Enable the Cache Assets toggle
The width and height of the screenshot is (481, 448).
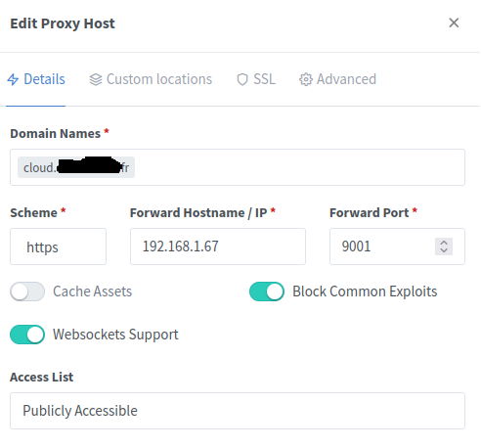pos(27,291)
